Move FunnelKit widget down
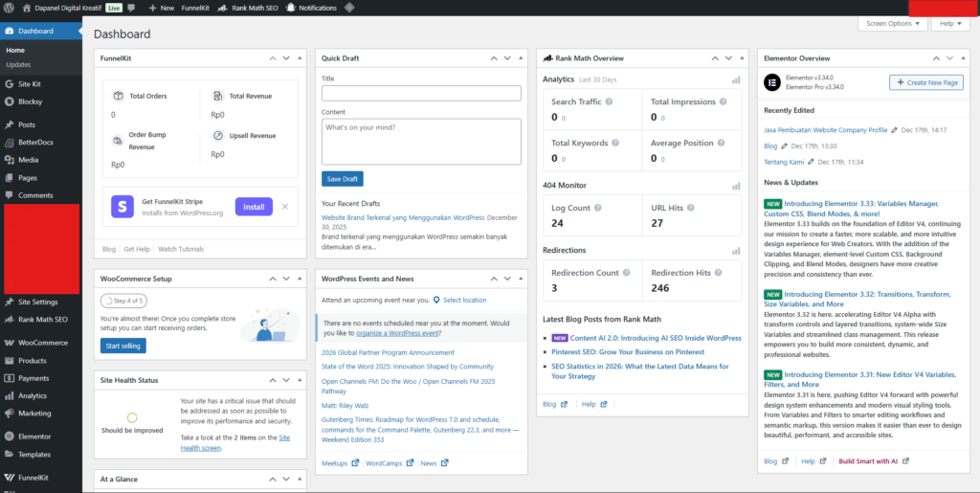Screen dimensions: 980x493 pyautogui.click(x=286, y=58)
